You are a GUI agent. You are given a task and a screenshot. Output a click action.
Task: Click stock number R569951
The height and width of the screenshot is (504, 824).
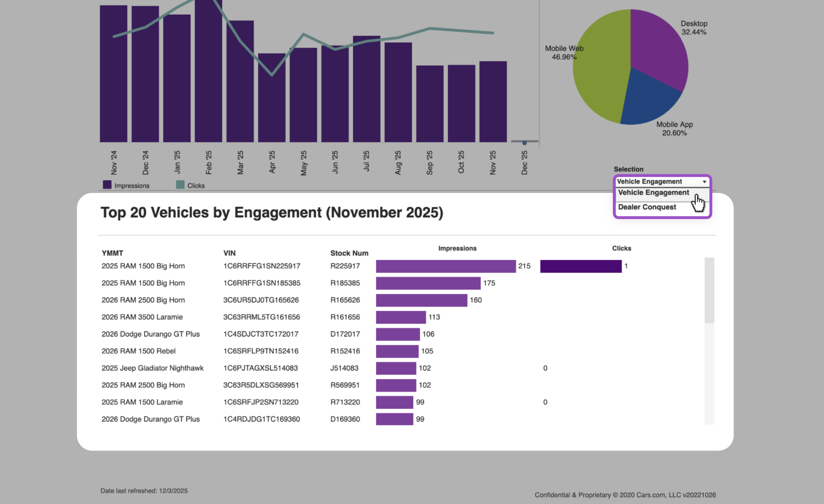pos(345,385)
